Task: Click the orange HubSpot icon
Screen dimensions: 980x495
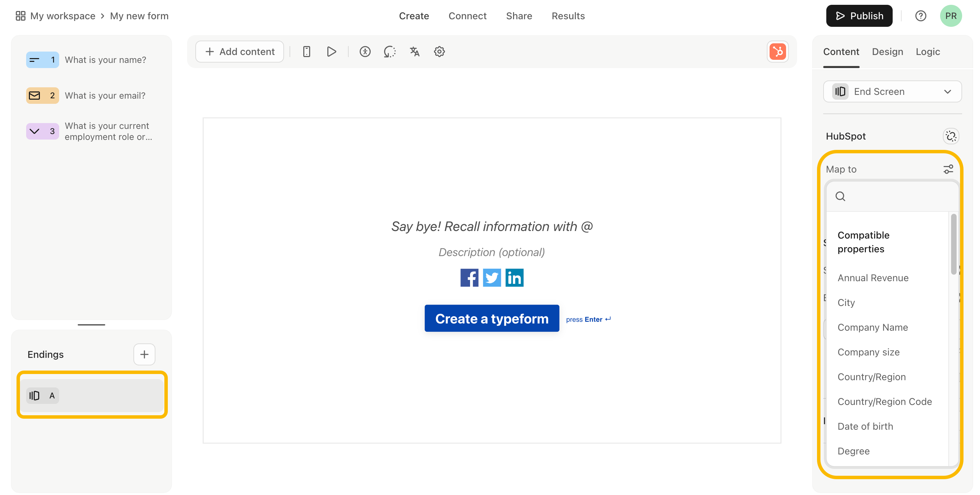Action: point(777,52)
